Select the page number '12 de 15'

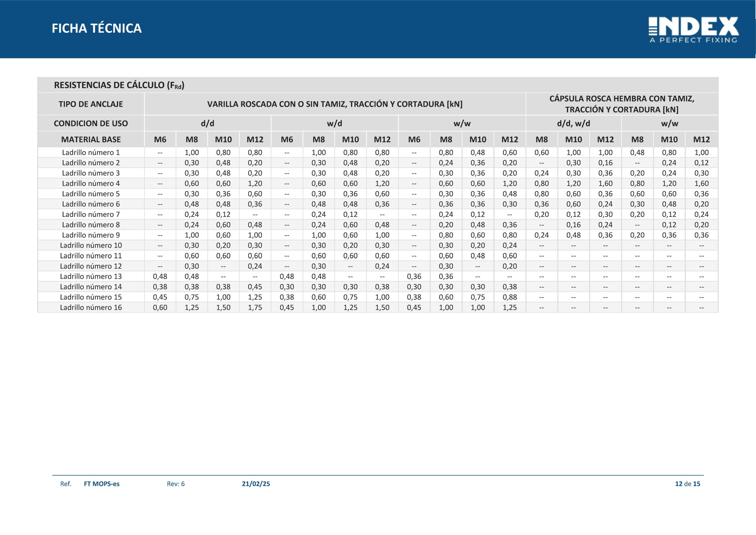point(687,484)
